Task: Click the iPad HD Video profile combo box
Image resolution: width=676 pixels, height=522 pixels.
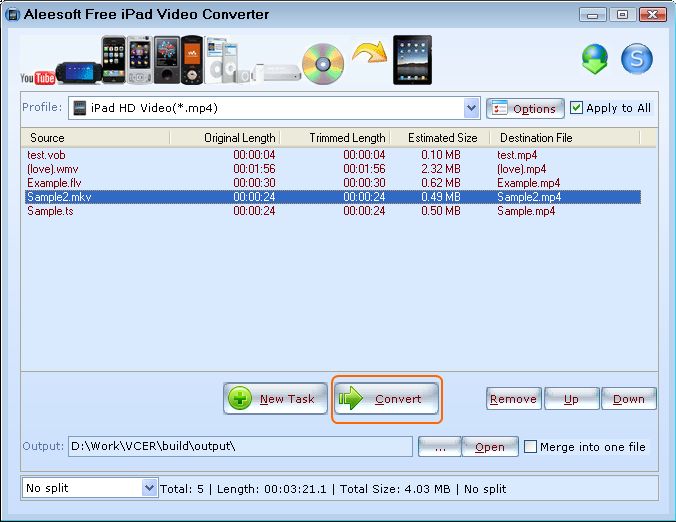Action: [274, 108]
